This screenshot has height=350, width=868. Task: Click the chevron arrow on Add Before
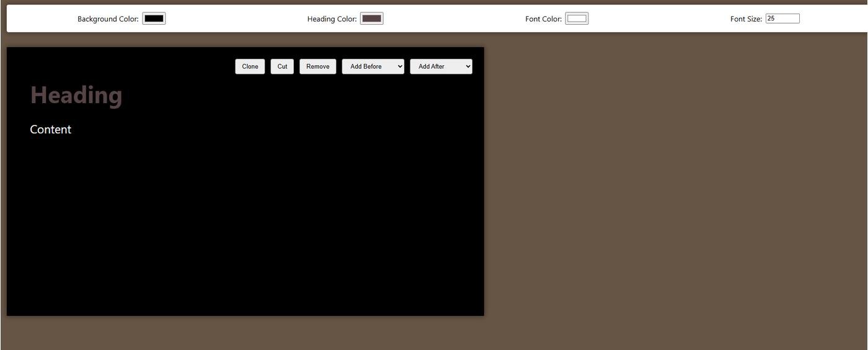[400, 66]
